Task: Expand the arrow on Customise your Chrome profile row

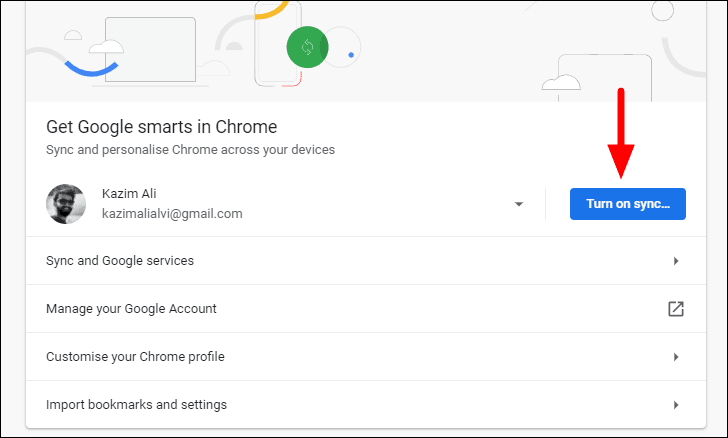Action: (x=676, y=357)
